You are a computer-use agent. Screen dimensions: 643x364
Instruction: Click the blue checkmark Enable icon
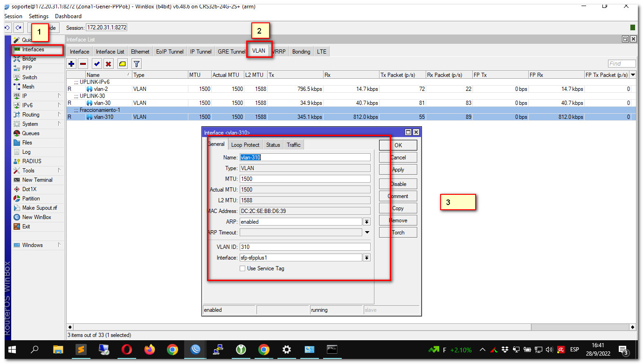pos(97,64)
